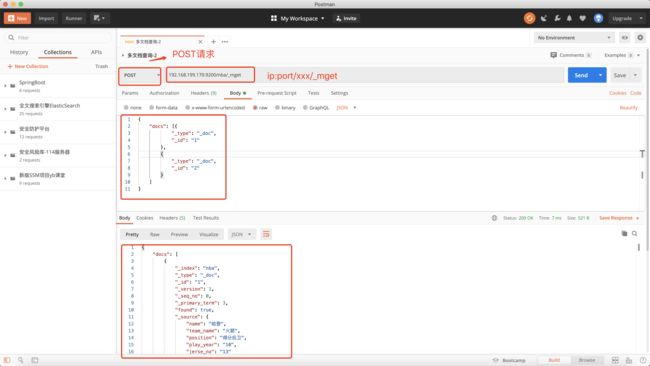Open the user avatar menu
Image resolution: width=650 pixels, height=366 pixels.
(x=598, y=18)
